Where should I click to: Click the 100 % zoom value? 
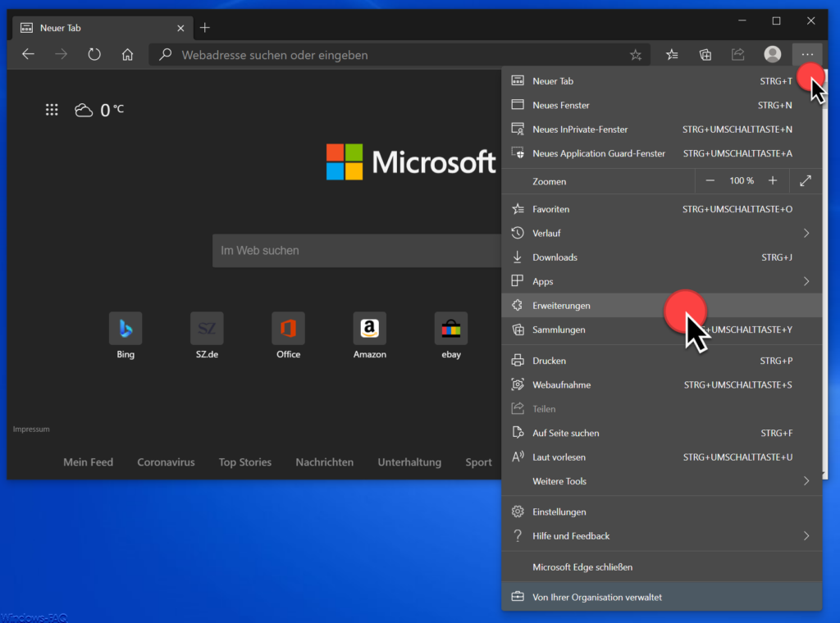(742, 181)
